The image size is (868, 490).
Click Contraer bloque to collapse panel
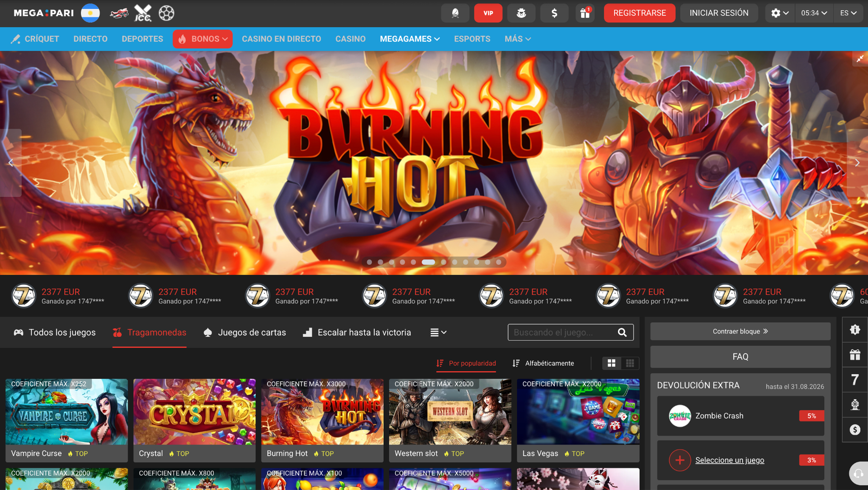(x=741, y=331)
